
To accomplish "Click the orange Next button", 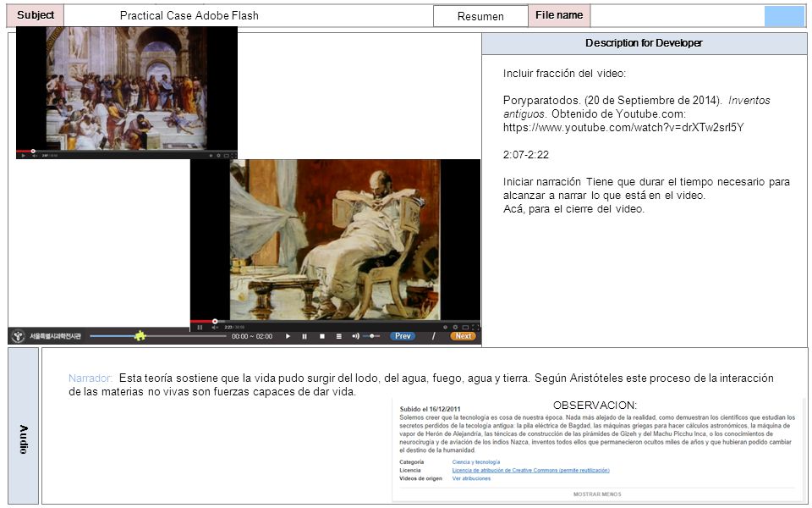I will (463, 336).
